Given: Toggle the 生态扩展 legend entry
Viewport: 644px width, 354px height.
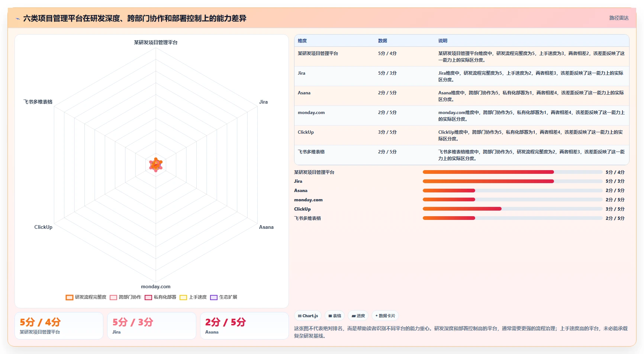Looking at the screenshot, I should 223,297.
